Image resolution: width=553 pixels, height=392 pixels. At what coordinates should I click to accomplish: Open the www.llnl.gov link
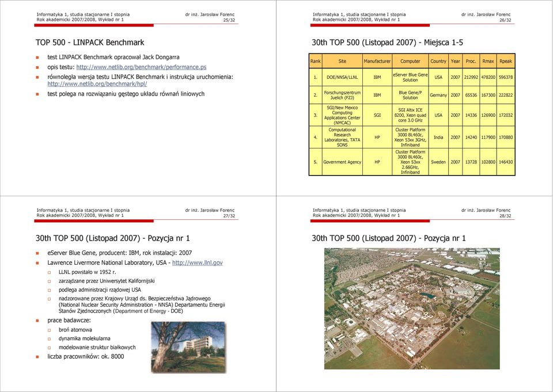coord(198,262)
